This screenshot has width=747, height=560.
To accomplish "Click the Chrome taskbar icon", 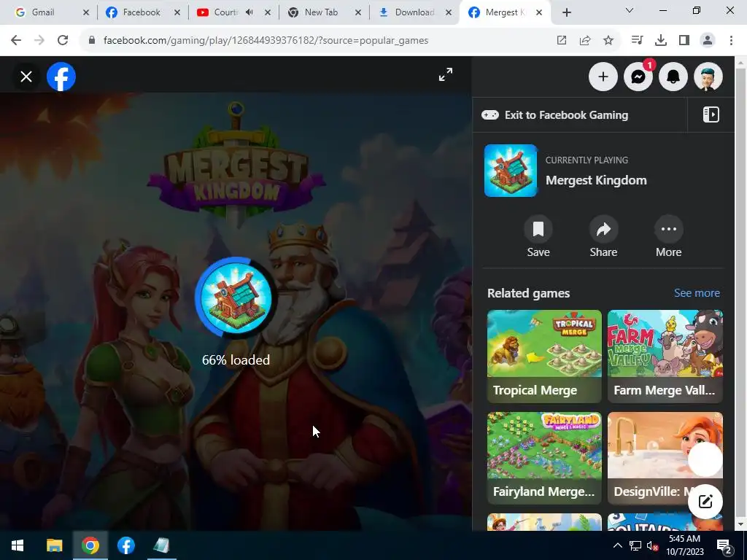I will click(90, 545).
